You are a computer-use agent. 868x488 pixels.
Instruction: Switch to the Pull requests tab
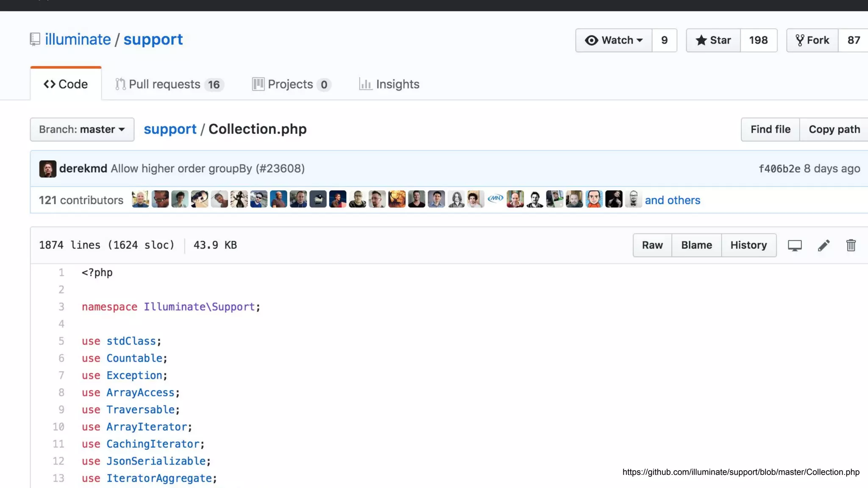[x=170, y=84]
